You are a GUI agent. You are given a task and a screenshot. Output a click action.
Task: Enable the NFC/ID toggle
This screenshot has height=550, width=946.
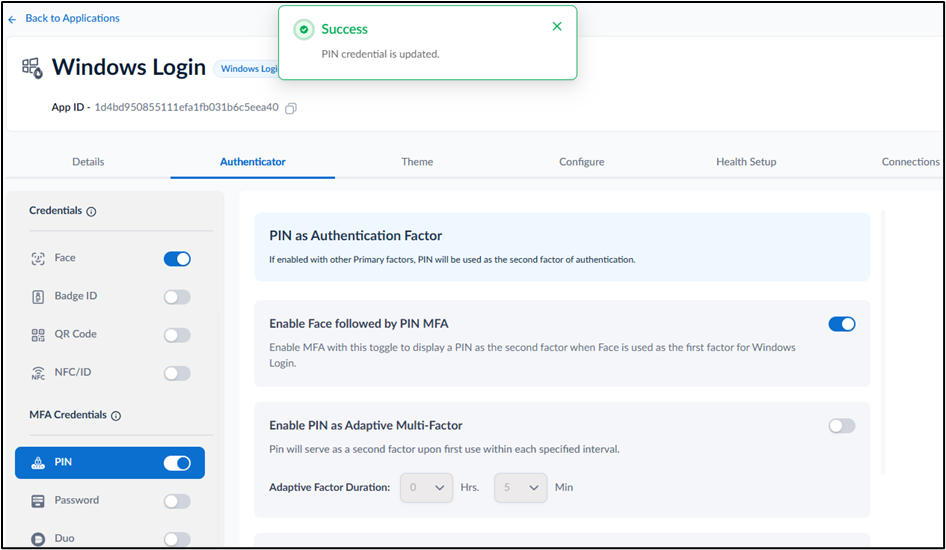[x=177, y=373]
